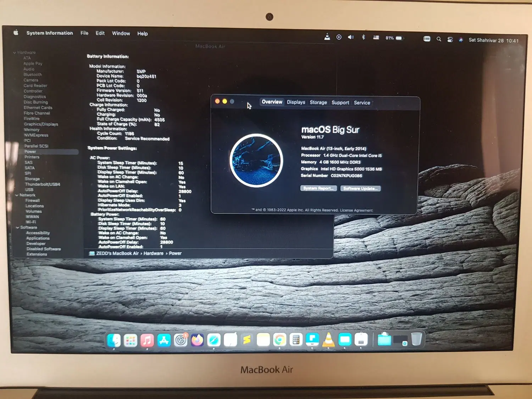Open Control Center from the menu bar

[x=450, y=39]
